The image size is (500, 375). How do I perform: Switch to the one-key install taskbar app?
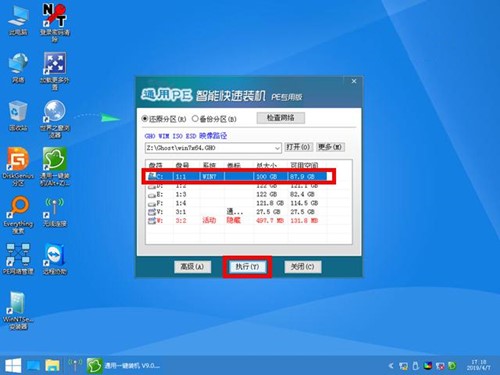coord(123,365)
